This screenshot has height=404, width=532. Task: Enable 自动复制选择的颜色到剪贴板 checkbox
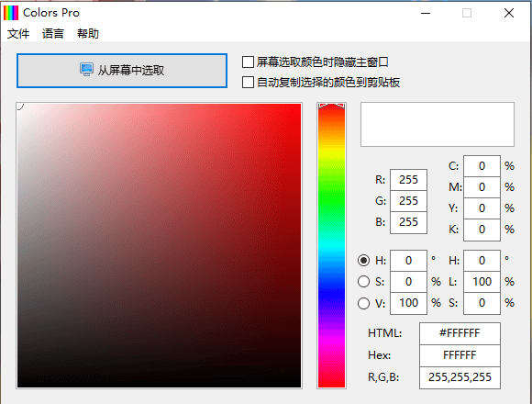click(x=248, y=82)
